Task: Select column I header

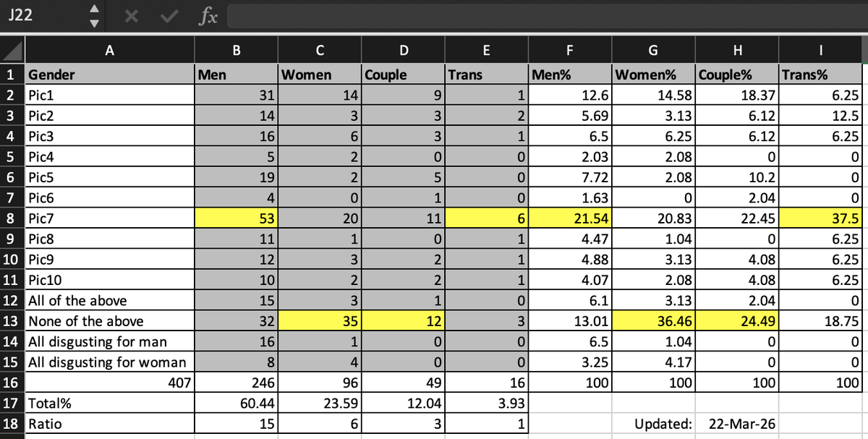Action: click(821, 51)
